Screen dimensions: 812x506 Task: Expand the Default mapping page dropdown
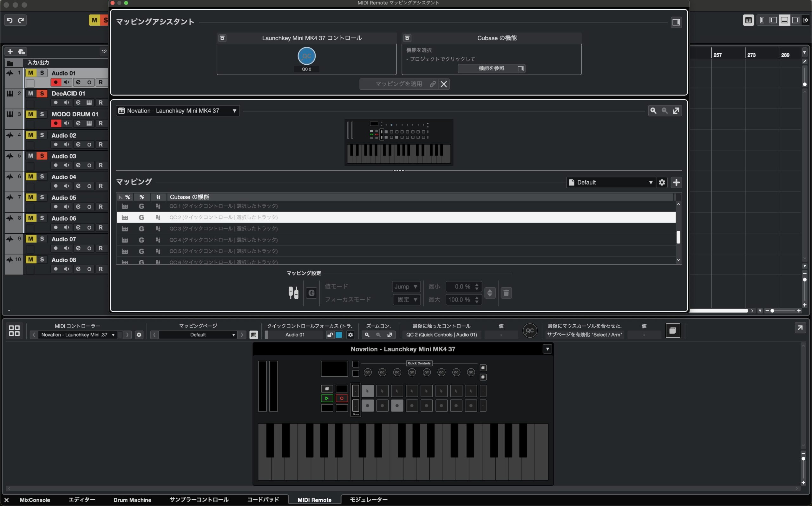pos(611,182)
